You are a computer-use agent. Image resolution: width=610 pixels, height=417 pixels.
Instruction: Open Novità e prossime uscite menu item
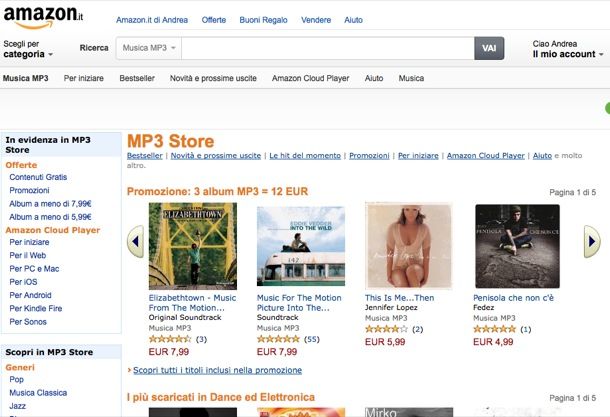pos(213,78)
